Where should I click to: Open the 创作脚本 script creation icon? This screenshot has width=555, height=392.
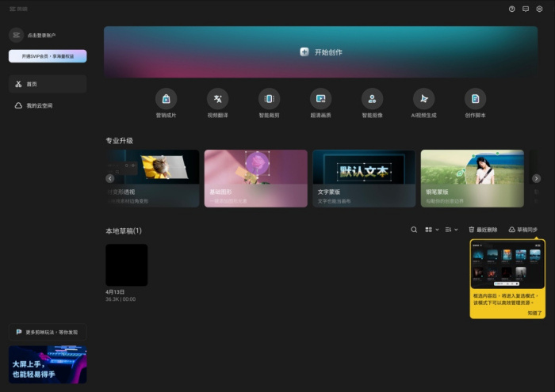(x=475, y=99)
